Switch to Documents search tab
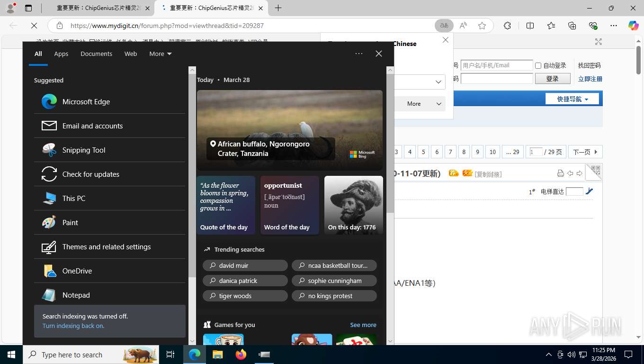The height and width of the screenshot is (364, 644). coord(96,54)
